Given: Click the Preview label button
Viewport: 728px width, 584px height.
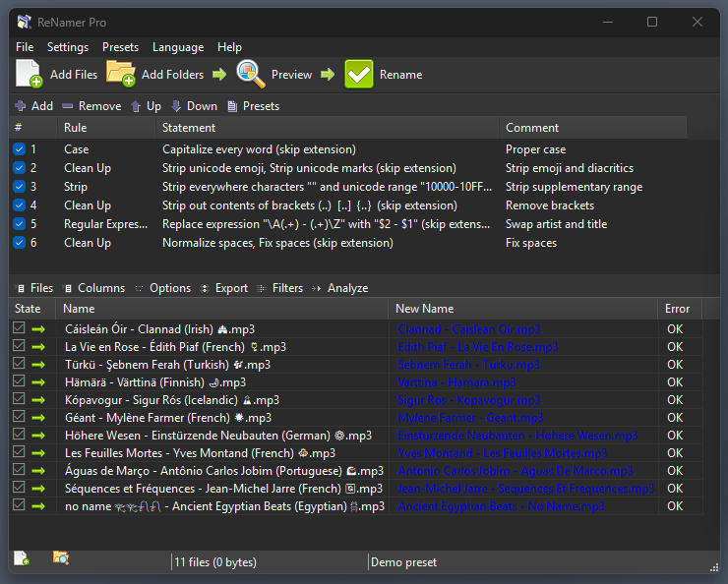Looking at the screenshot, I should pyautogui.click(x=291, y=75).
